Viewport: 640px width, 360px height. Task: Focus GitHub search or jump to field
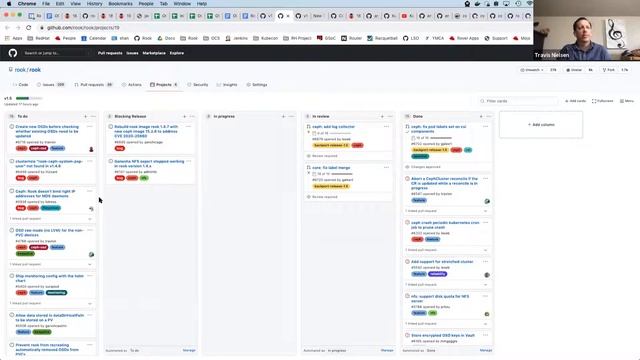(55, 53)
